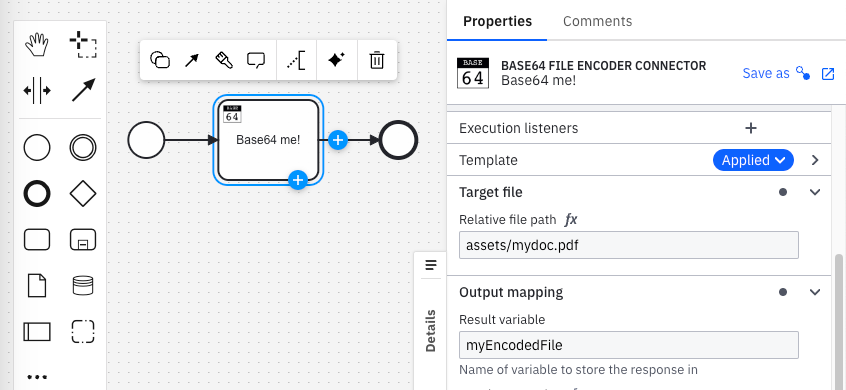Expand the Template section chevron

815,160
